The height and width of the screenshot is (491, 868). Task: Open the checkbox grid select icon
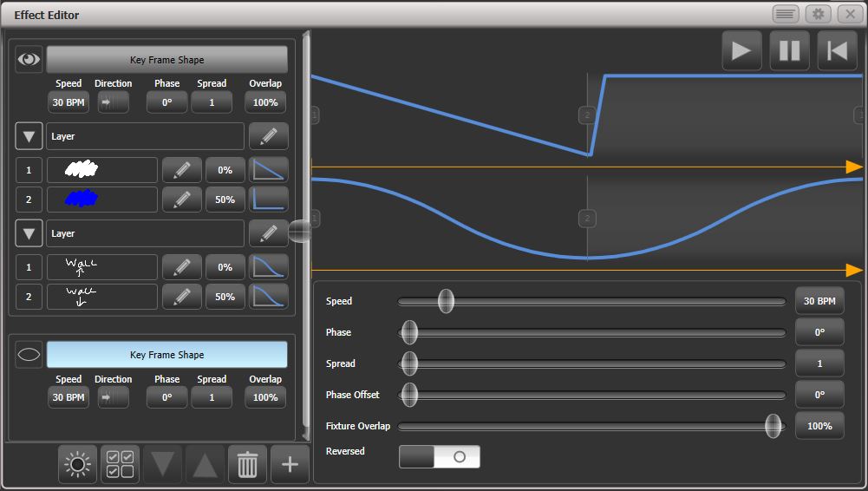click(121, 464)
